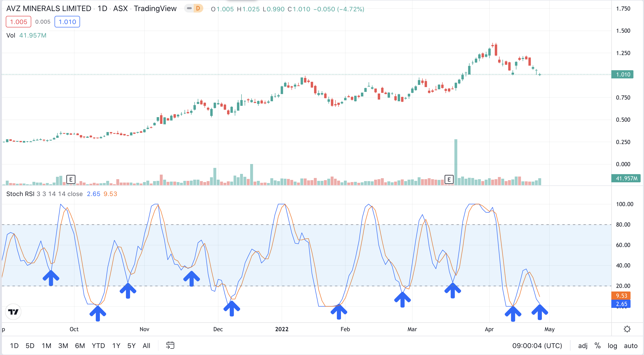Select the 5Y time range
Image resolution: width=644 pixels, height=355 pixels.
click(131, 345)
